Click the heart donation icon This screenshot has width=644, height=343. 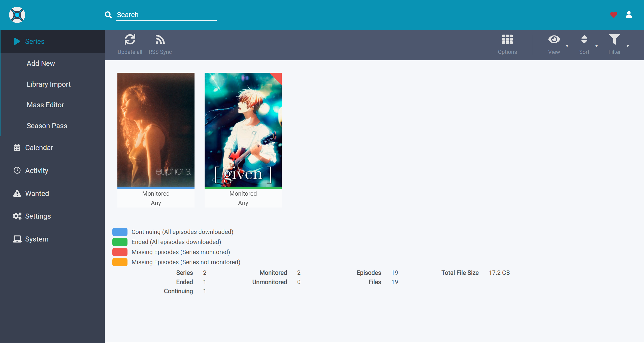click(x=614, y=15)
